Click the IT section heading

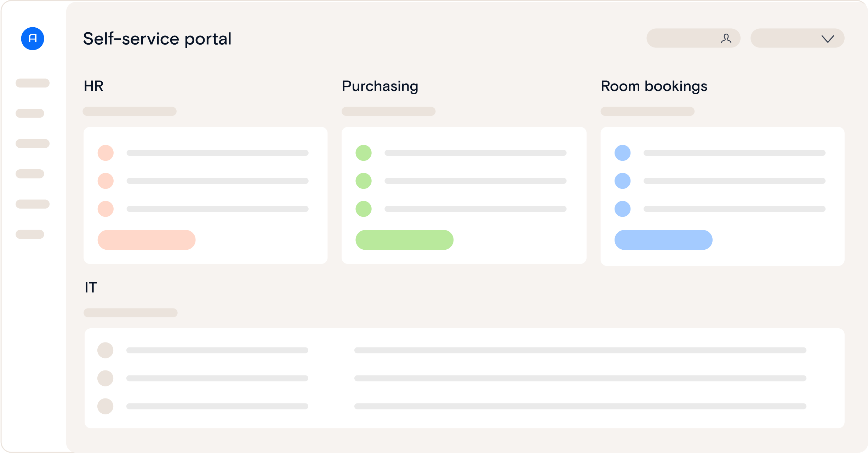coord(91,287)
